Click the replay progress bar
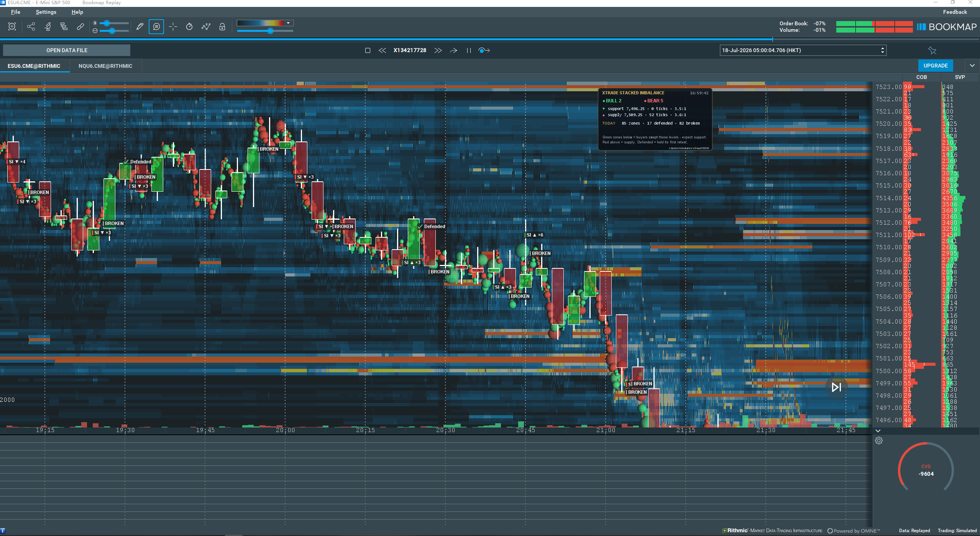The width and height of the screenshot is (980, 536). tap(490, 39)
